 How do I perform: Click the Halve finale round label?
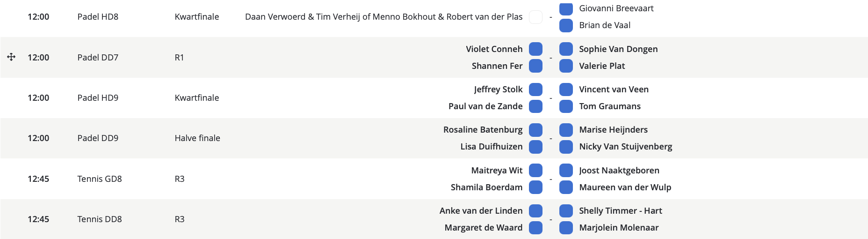tap(197, 138)
